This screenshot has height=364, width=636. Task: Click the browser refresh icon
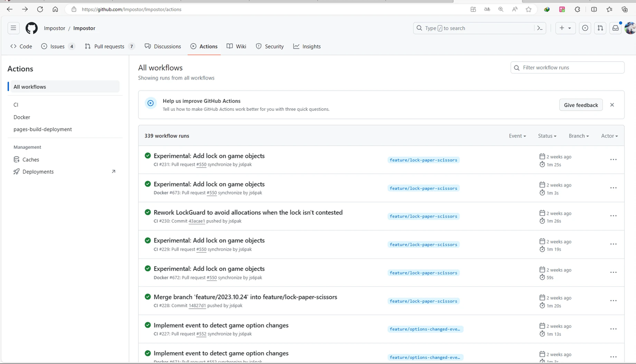pyautogui.click(x=40, y=9)
